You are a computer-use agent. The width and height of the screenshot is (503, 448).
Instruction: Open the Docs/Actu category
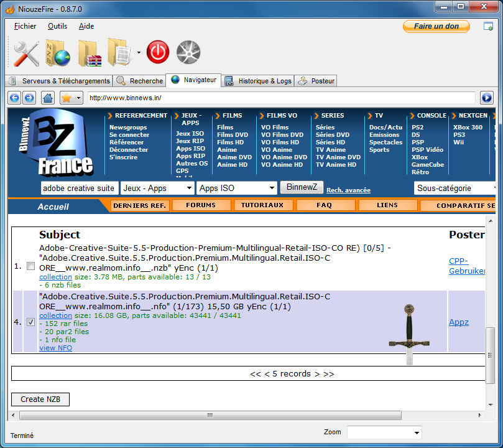click(x=385, y=128)
